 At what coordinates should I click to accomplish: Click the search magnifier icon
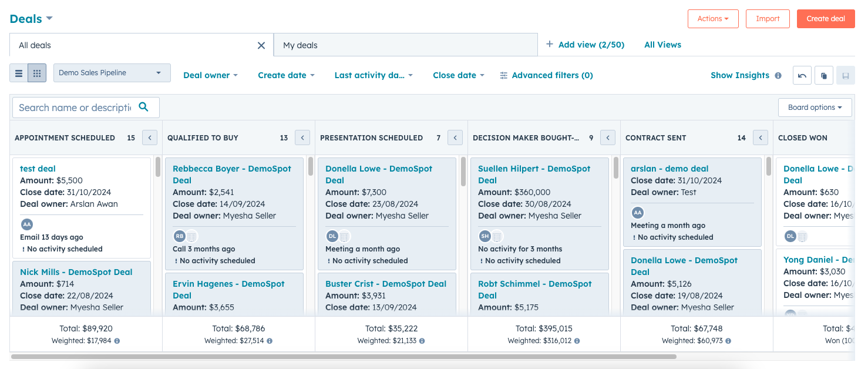click(x=143, y=107)
